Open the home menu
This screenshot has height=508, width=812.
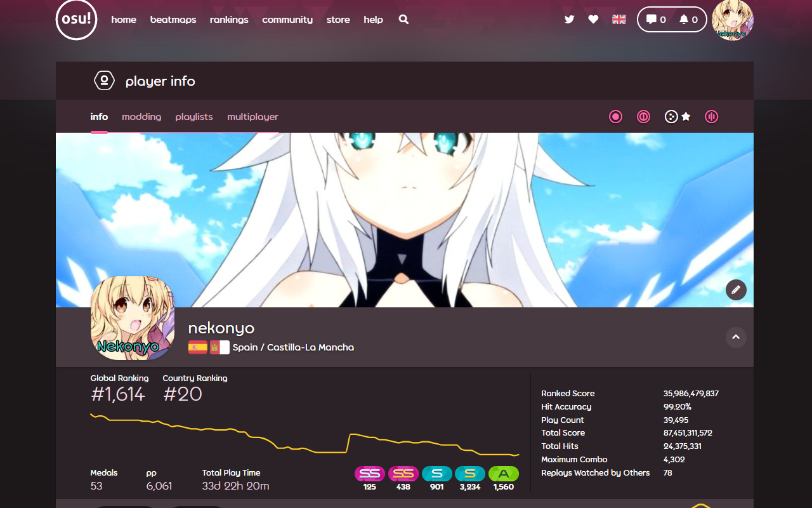click(x=124, y=20)
